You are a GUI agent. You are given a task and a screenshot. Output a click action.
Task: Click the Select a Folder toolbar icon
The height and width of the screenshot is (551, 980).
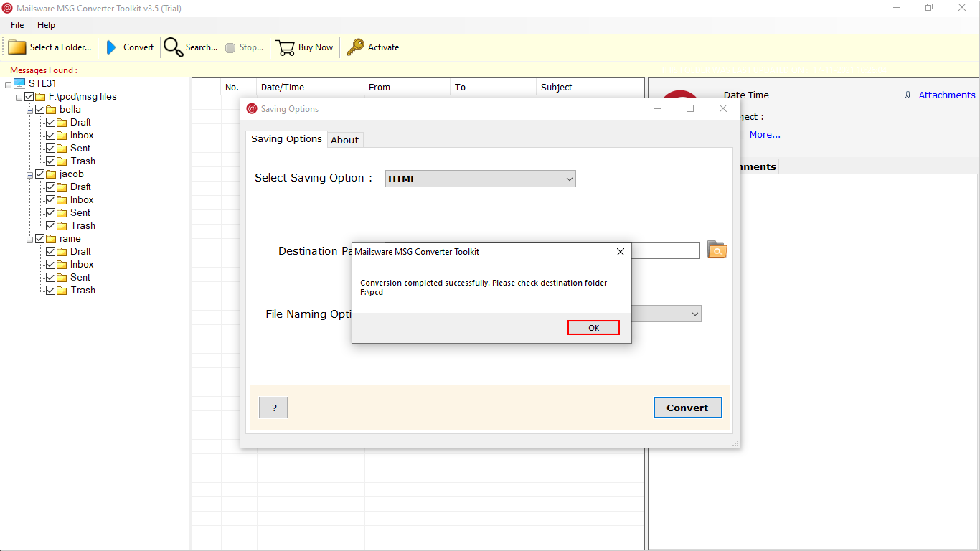(x=17, y=47)
